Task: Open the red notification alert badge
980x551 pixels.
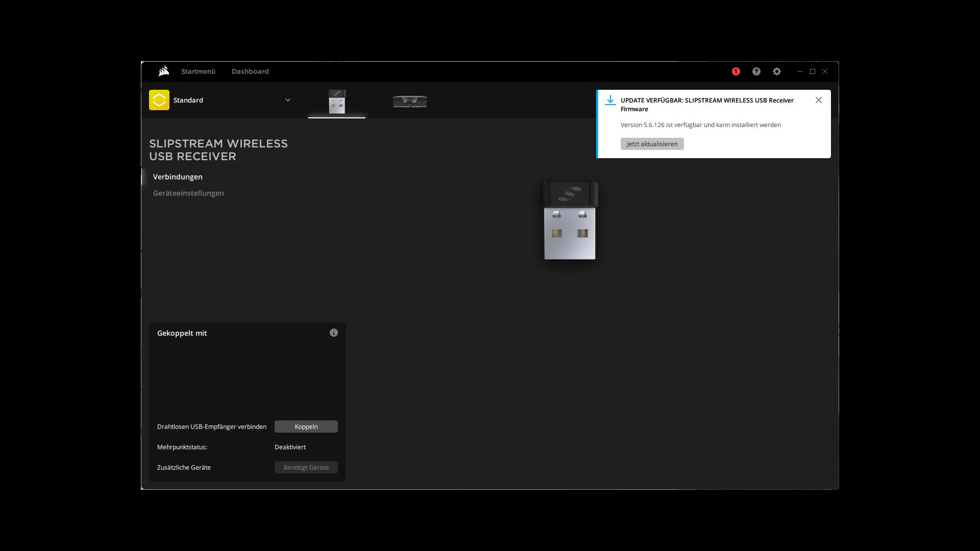Action: coord(736,71)
